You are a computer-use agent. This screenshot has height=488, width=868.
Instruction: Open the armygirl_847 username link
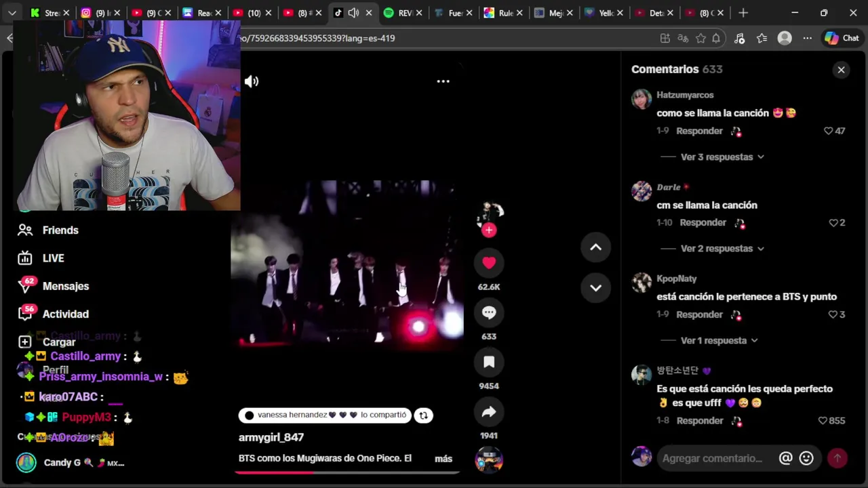tap(271, 438)
